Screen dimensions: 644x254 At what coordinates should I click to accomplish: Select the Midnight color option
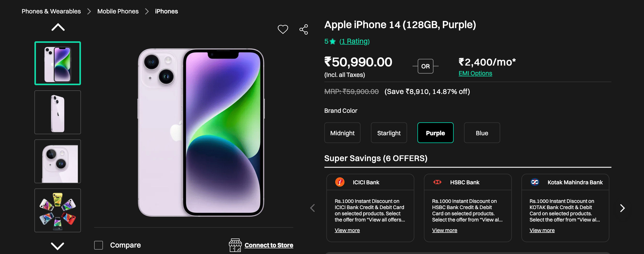342,133
